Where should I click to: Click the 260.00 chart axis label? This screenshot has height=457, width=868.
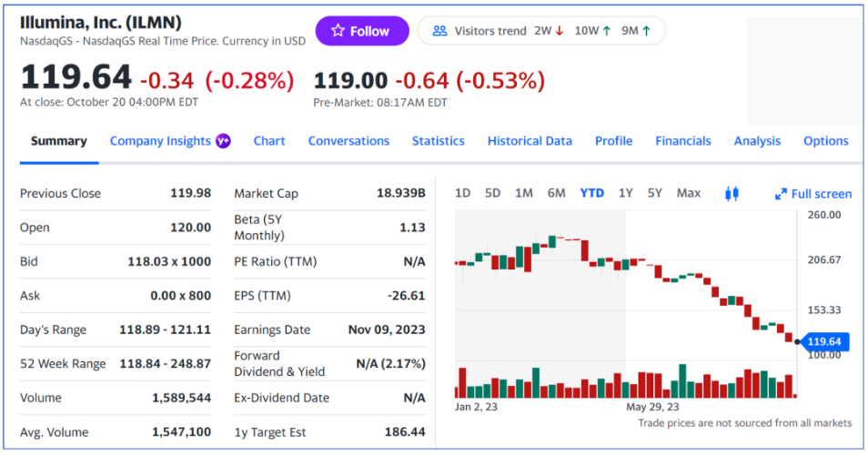click(823, 215)
